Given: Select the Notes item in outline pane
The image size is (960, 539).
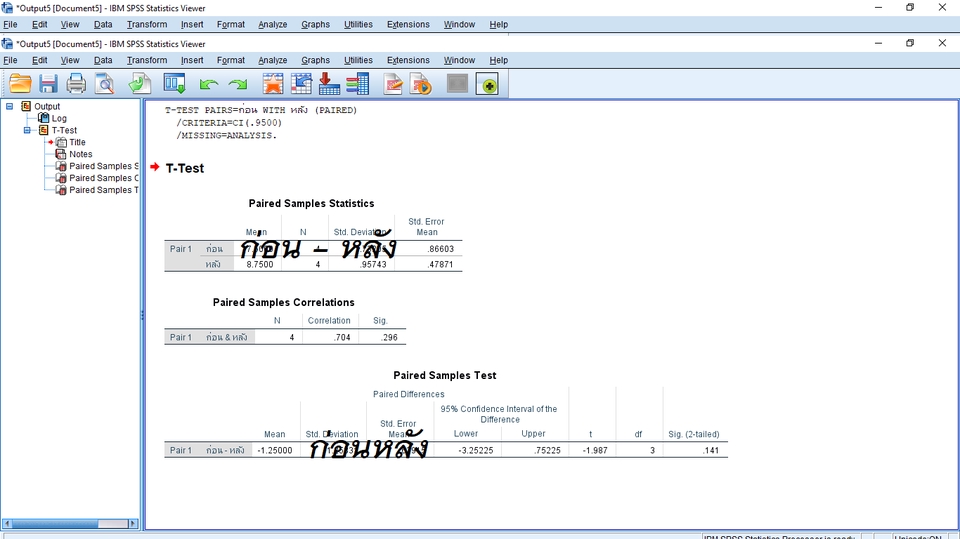Looking at the screenshot, I should (80, 154).
